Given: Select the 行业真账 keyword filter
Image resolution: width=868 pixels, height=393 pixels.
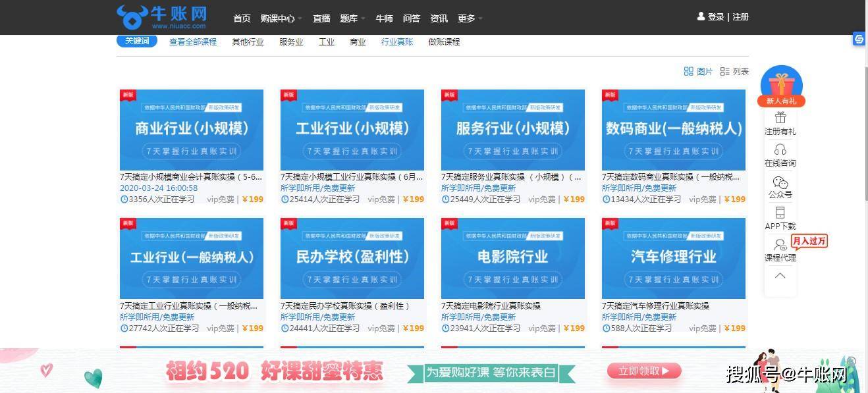Looking at the screenshot, I should [x=397, y=41].
